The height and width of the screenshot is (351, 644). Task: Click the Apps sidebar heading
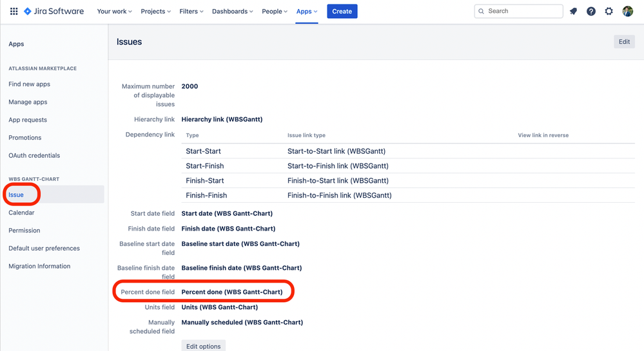16,44
